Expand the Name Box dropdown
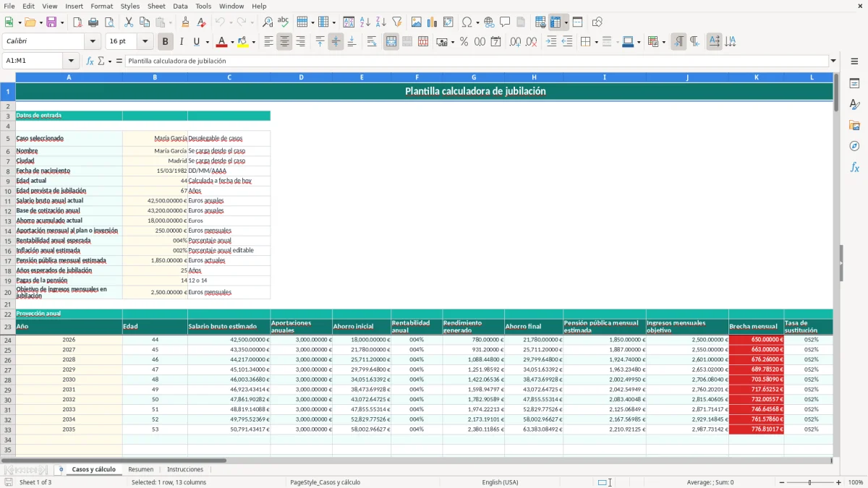The height and width of the screenshot is (488, 868). [x=71, y=61]
